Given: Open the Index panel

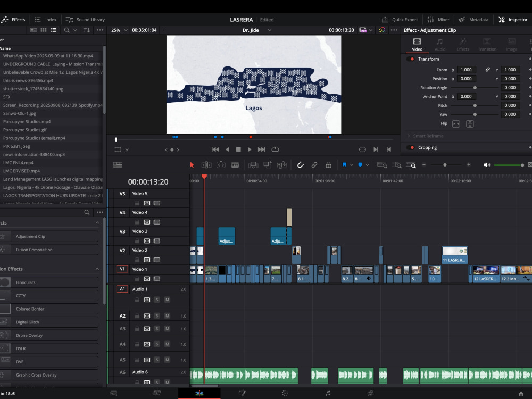Looking at the screenshot, I should pos(46,20).
